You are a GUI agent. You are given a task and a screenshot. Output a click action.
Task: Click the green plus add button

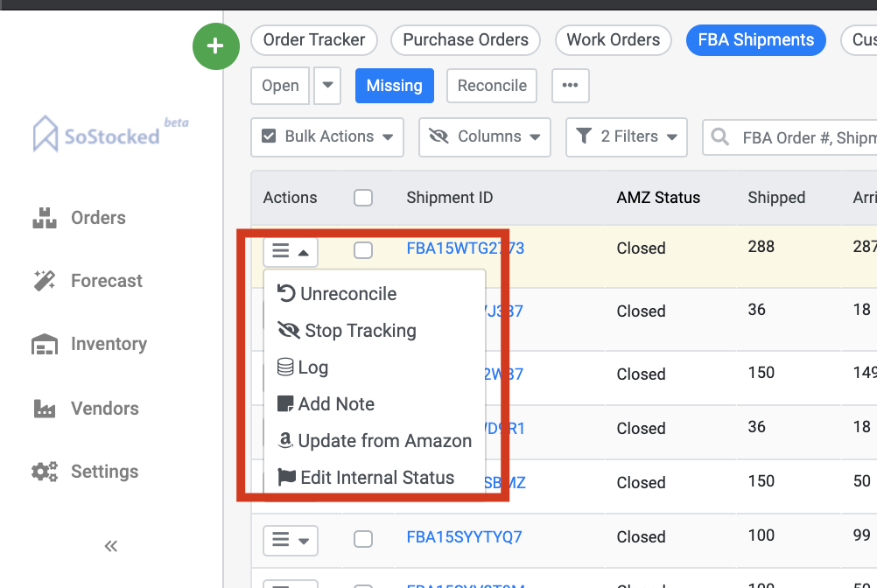pyautogui.click(x=216, y=45)
